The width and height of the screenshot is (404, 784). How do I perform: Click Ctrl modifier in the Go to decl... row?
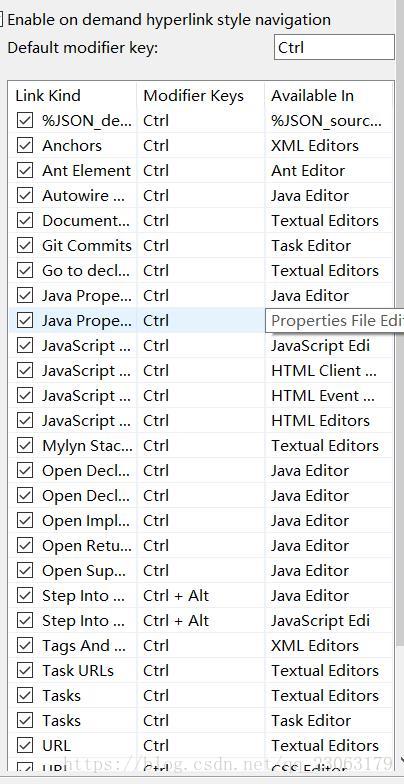[156, 270]
